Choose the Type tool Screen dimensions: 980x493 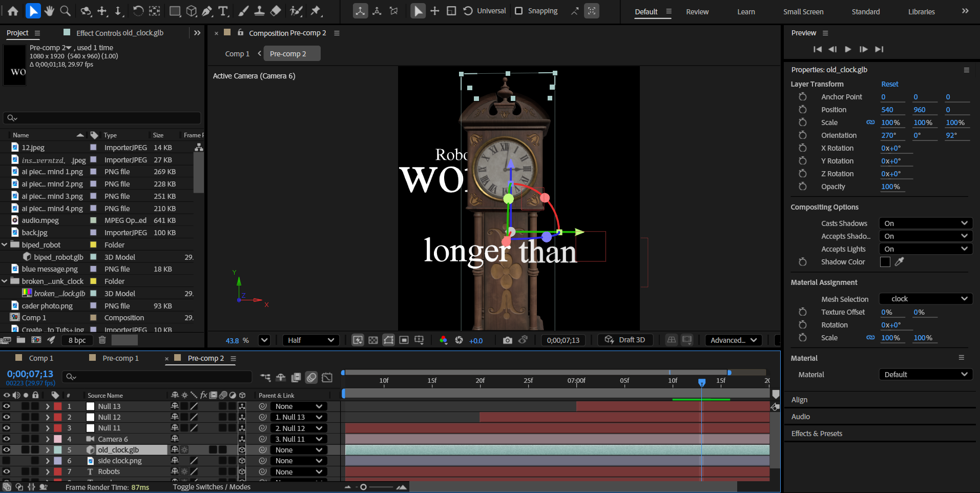223,11
